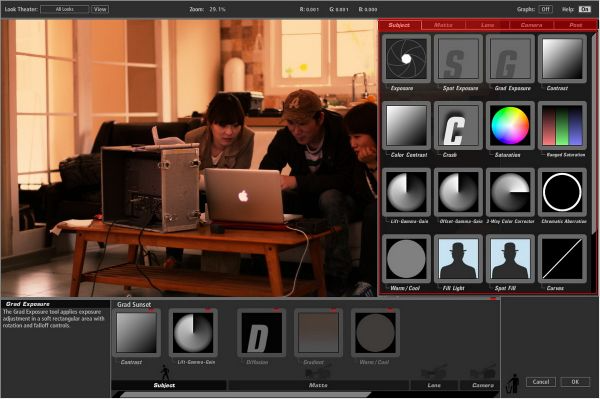
Task: Click the Chromatic Aberration tool icon
Action: [x=562, y=192]
